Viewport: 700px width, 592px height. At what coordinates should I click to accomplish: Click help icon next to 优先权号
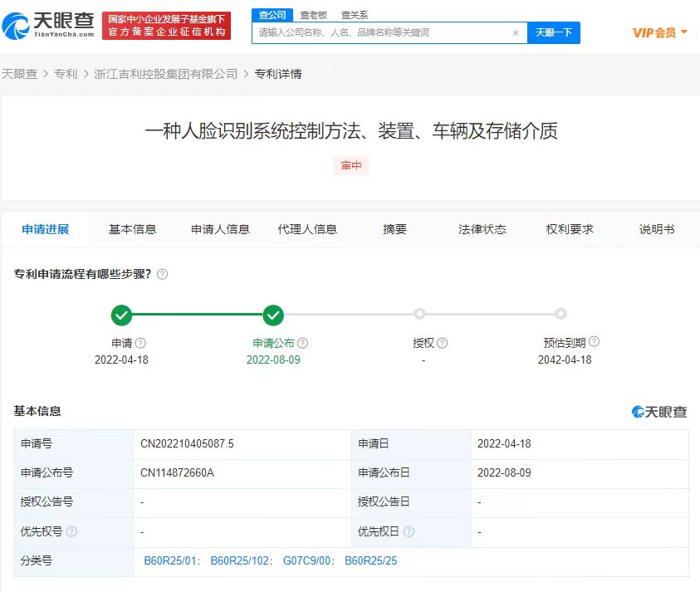click(71, 531)
